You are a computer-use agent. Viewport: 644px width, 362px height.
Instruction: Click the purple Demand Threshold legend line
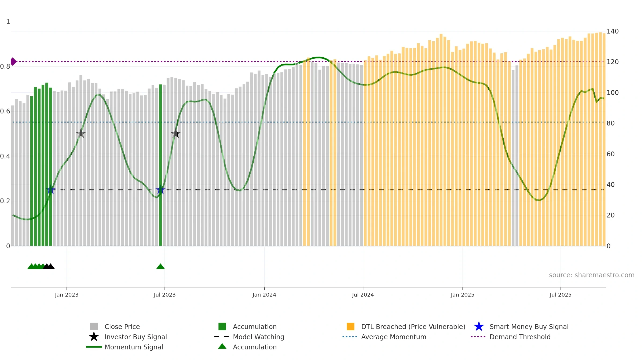point(478,337)
